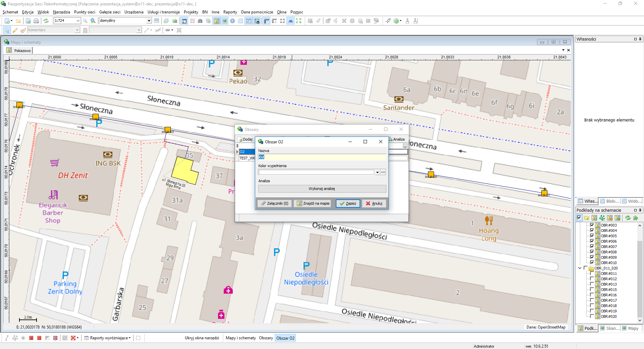Click the Kolor wypełnienia color field
This screenshot has height=349, width=644.
pos(316,172)
